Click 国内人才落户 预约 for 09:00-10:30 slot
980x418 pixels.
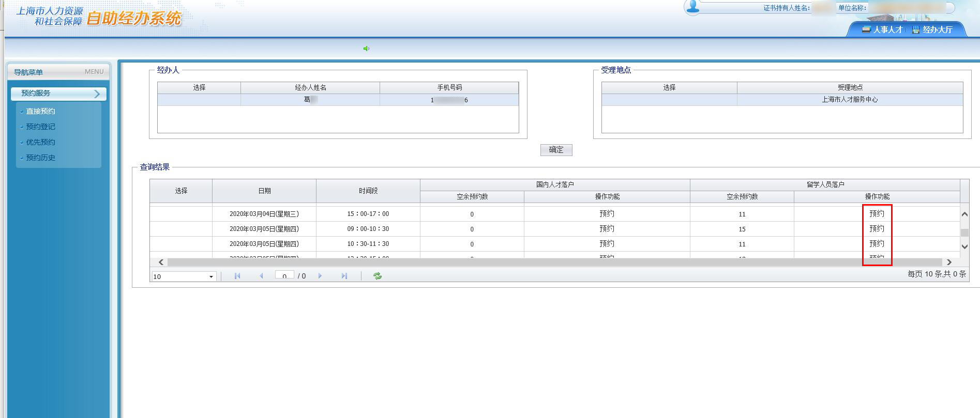[x=607, y=228]
